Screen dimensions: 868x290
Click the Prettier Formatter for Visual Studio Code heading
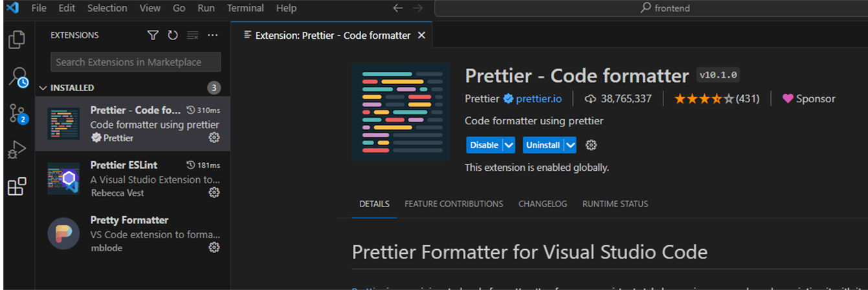tap(529, 252)
